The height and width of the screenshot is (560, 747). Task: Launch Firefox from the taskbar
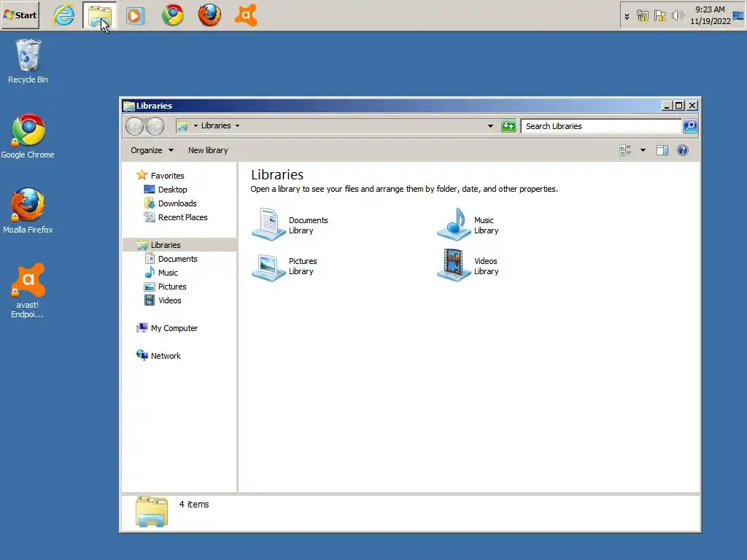(x=209, y=15)
